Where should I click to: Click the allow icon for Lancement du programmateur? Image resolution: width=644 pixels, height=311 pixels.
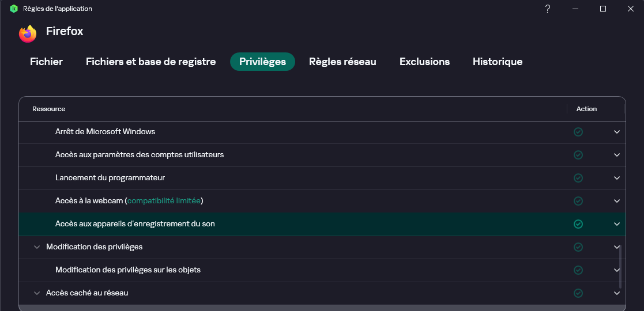point(578,178)
